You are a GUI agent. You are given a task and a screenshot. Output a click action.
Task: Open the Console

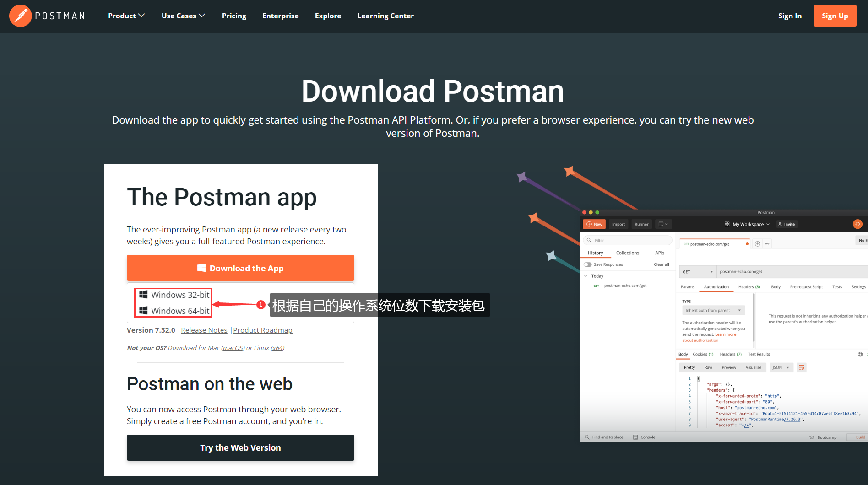pos(644,437)
